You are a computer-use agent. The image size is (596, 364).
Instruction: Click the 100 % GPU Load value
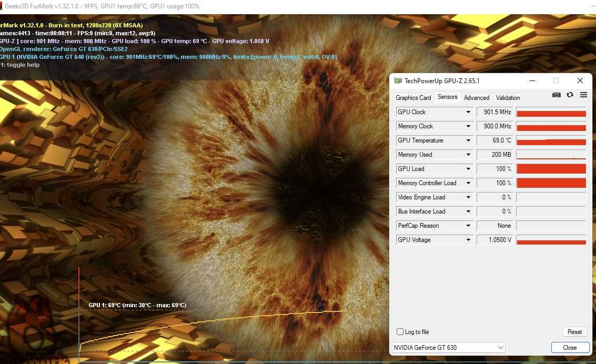(494, 169)
